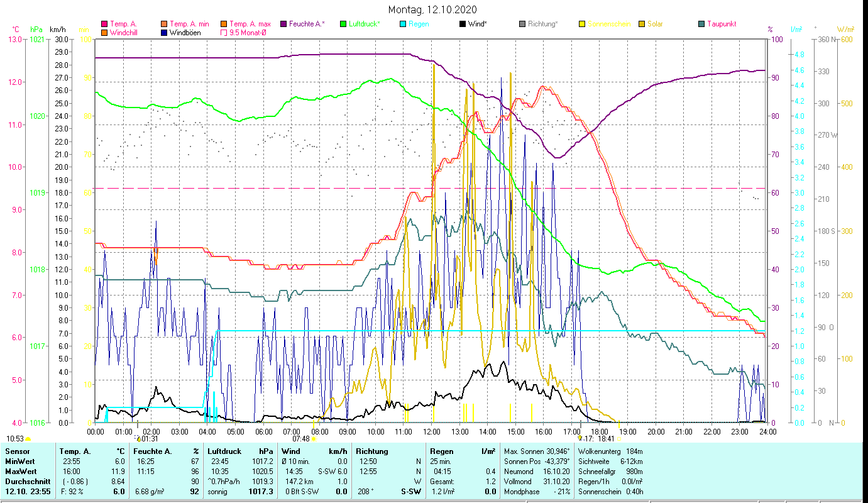Toggle the 9.5 Monat-Ø empty box
This screenshot has width=868, height=503.
[x=224, y=32]
